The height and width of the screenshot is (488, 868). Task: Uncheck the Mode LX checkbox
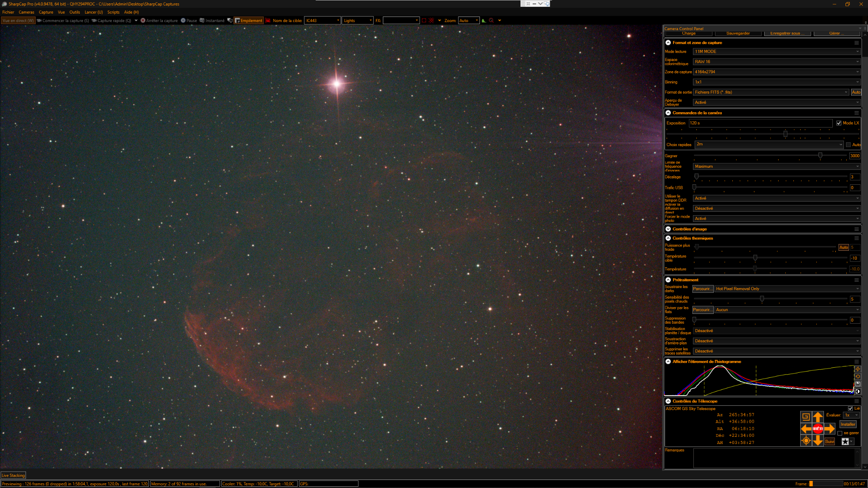(x=838, y=123)
